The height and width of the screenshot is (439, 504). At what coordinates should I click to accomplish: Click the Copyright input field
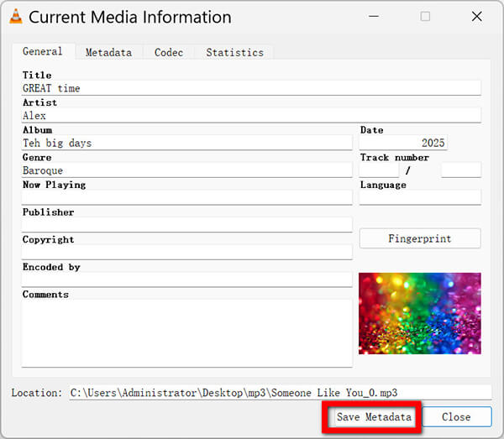[x=187, y=252]
